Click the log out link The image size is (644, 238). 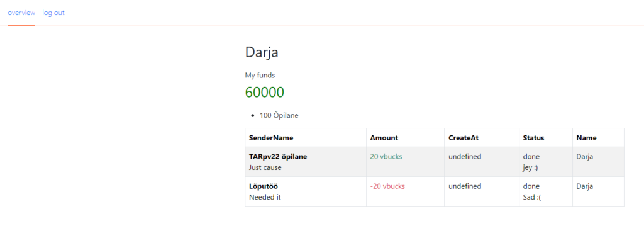click(x=53, y=13)
